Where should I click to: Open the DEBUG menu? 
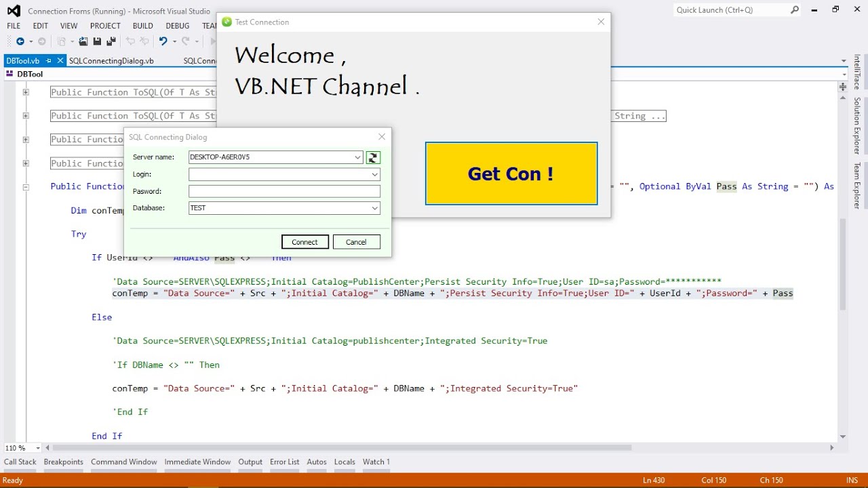pos(178,26)
